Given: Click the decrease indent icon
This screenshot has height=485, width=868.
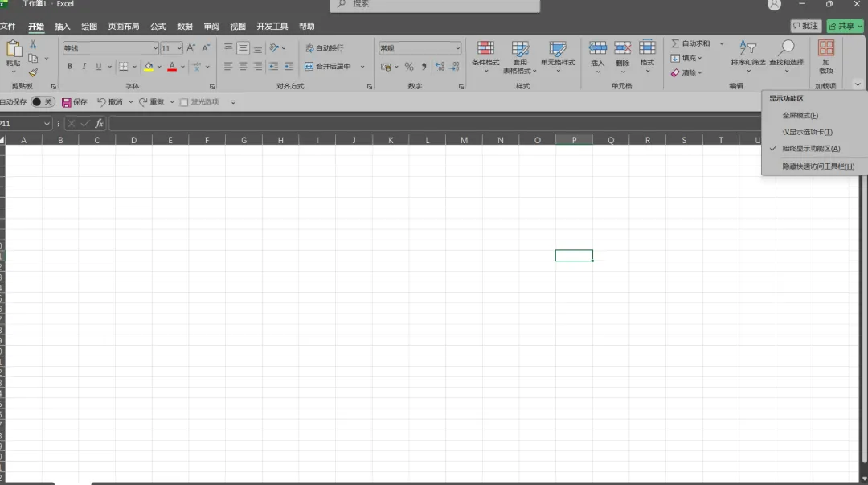Looking at the screenshot, I should point(273,67).
